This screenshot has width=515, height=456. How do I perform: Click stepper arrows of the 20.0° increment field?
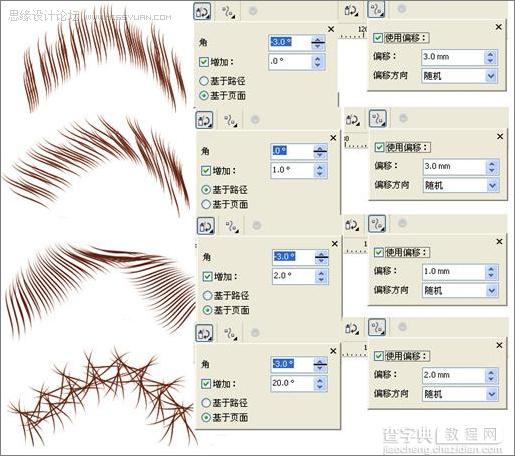tap(320, 383)
